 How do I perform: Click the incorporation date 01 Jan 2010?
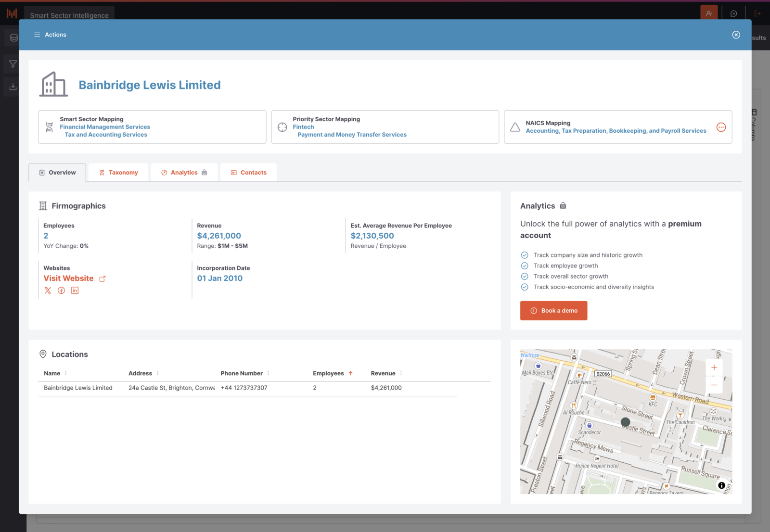[220, 278]
